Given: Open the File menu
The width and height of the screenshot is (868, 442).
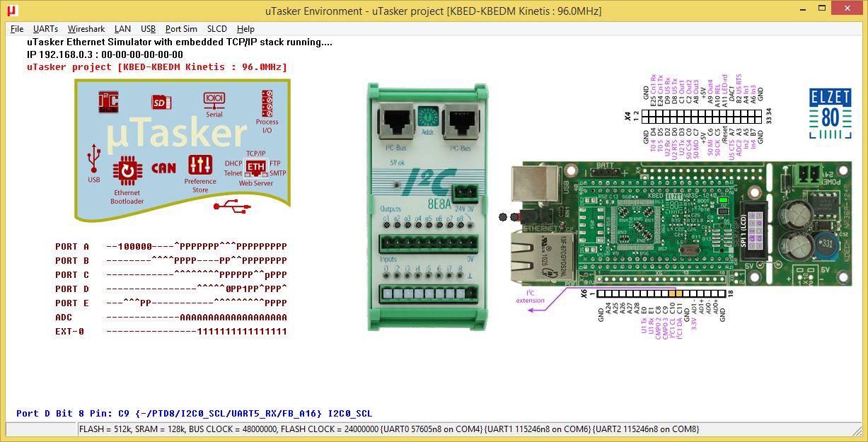Looking at the screenshot, I should pyautogui.click(x=17, y=29).
